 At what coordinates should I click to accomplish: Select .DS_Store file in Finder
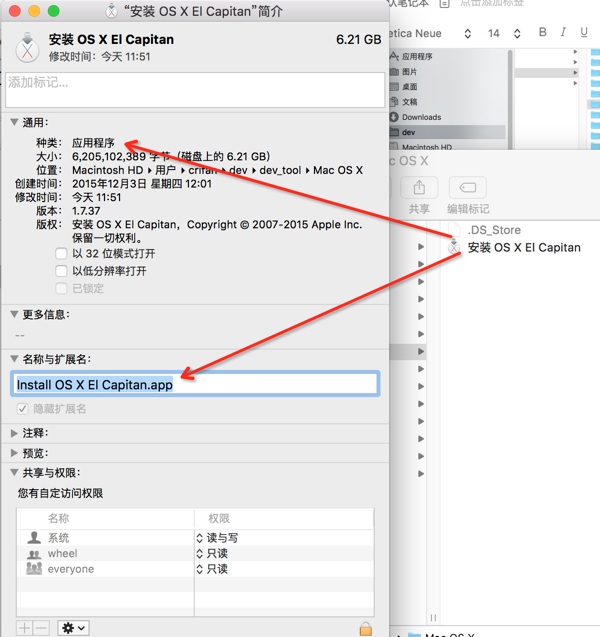494,230
